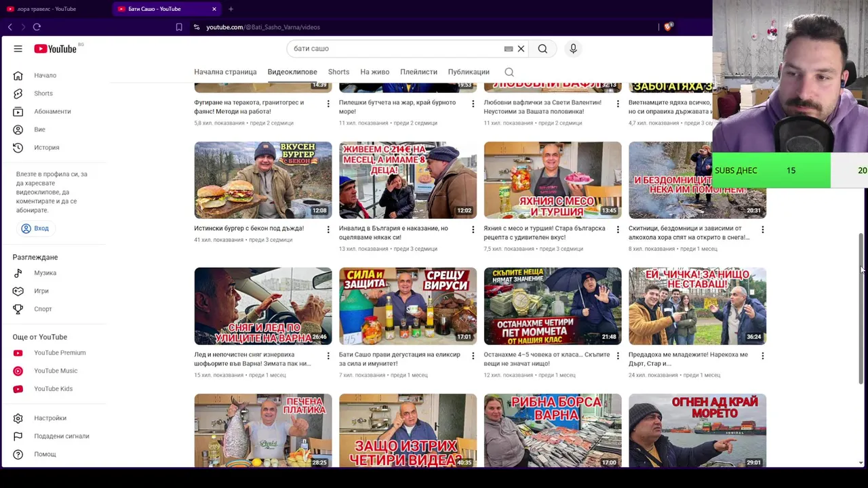
Task: Open video thumbnail Вкусен бургер с бекон
Action: [263, 180]
